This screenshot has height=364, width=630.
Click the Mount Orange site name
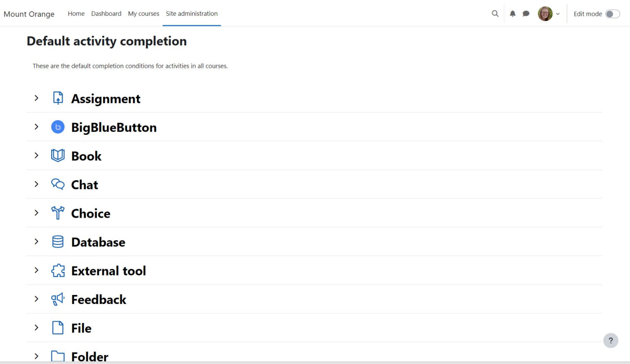[x=29, y=14]
